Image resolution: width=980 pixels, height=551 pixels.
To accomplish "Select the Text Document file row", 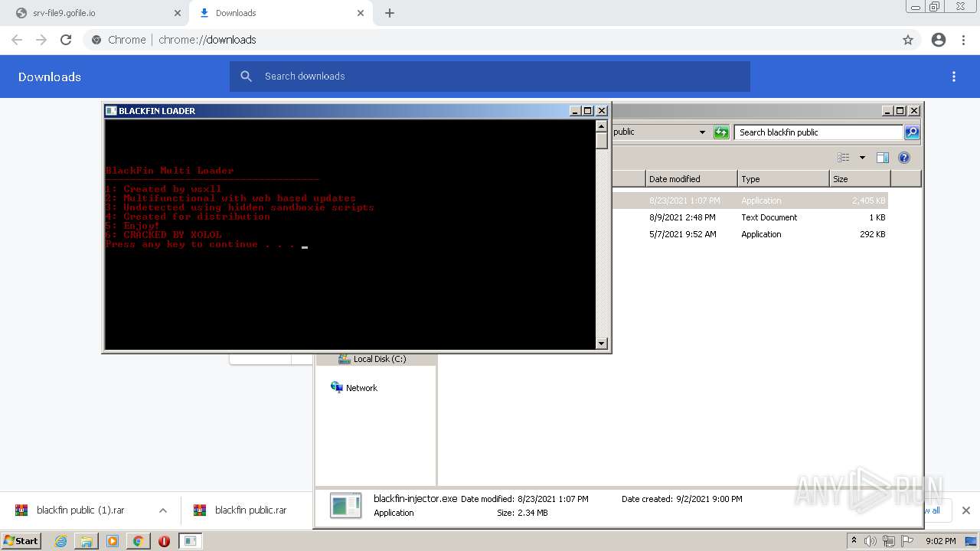I will [x=750, y=217].
